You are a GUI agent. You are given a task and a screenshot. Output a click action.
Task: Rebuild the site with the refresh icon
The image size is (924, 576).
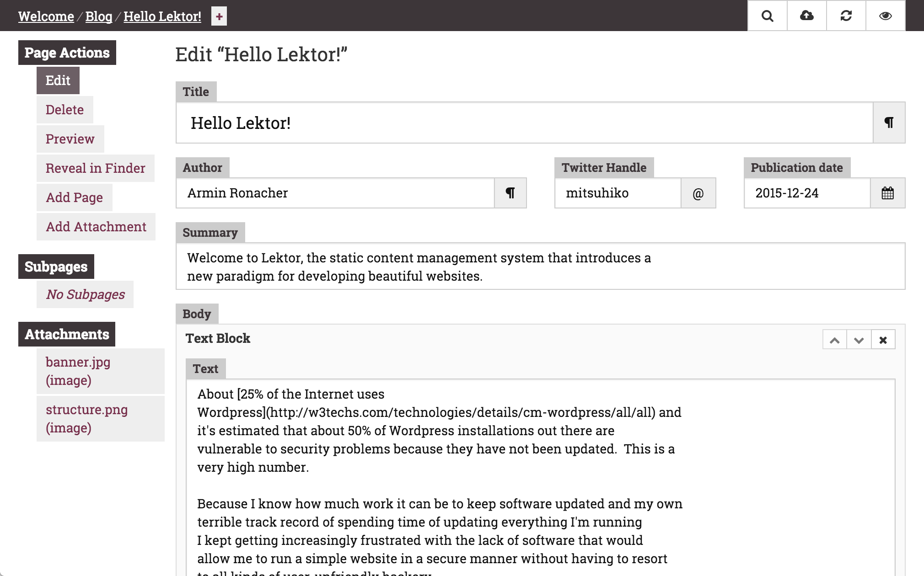point(846,16)
